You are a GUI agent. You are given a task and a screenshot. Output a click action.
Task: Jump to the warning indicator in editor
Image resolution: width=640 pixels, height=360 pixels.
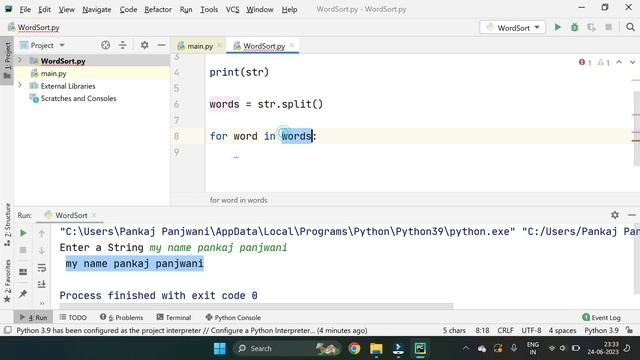[603, 62]
